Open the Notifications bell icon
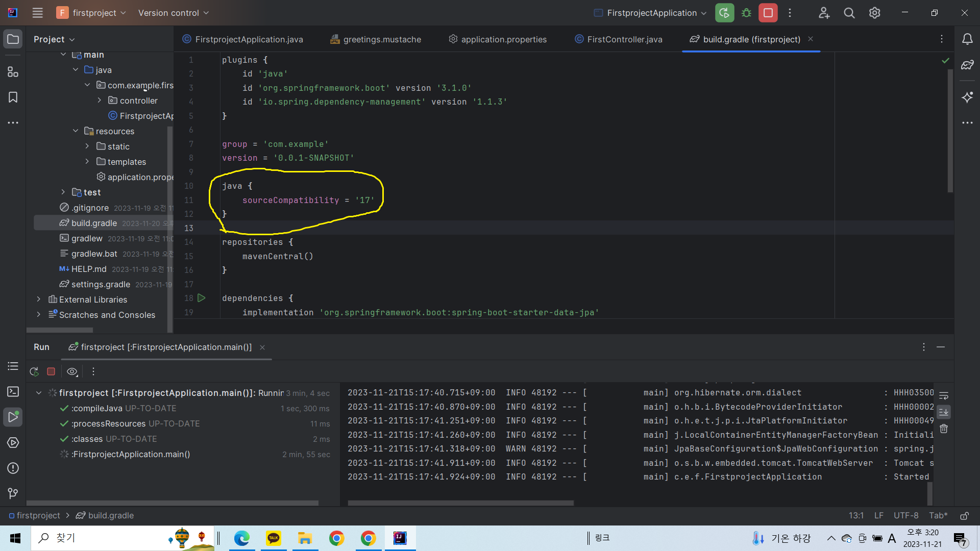 tap(967, 39)
